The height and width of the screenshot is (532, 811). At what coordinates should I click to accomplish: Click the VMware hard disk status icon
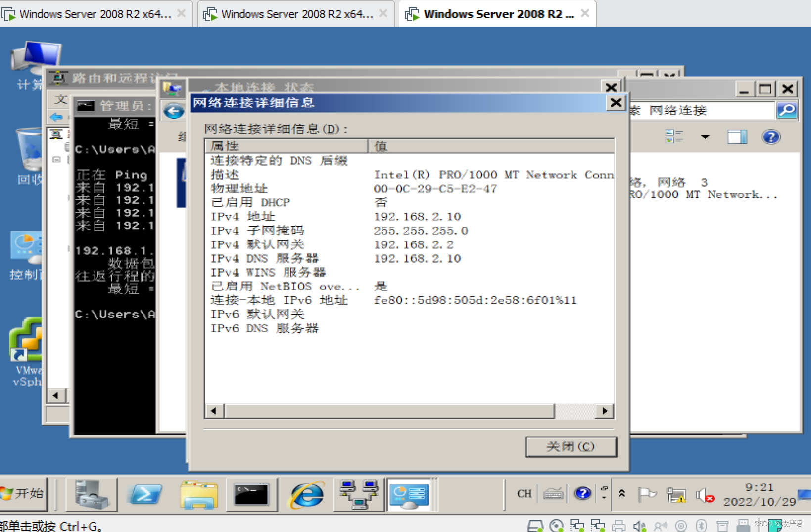535,526
